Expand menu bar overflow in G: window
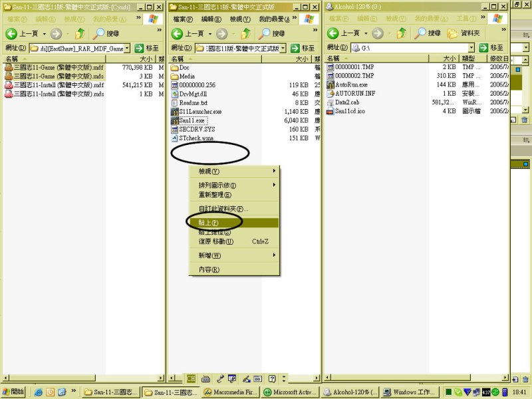The height and width of the screenshot is (399, 532). coord(483,17)
